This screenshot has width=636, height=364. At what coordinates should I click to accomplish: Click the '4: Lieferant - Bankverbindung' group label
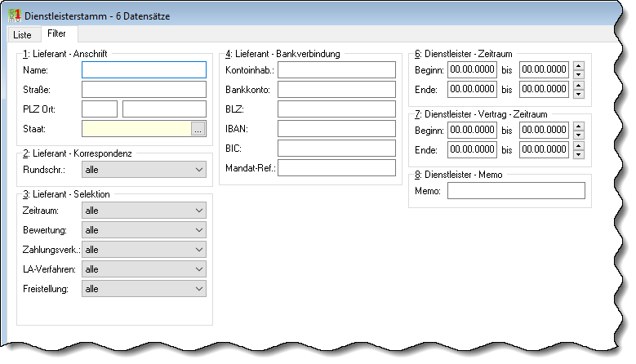(x=282, y=54)
